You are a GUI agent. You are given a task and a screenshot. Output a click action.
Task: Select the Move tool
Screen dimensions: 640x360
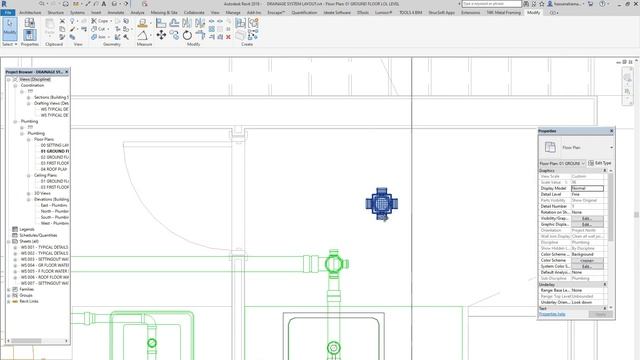tap(161, 35)
